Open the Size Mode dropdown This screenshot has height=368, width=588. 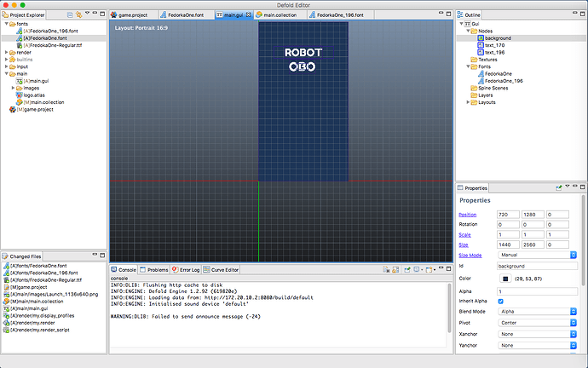click(x=537, y=255)
